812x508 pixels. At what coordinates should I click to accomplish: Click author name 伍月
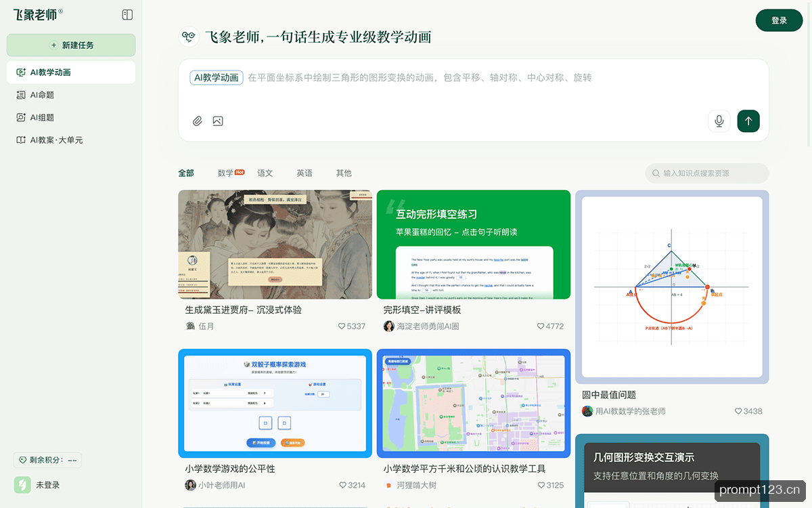[206, 326]
